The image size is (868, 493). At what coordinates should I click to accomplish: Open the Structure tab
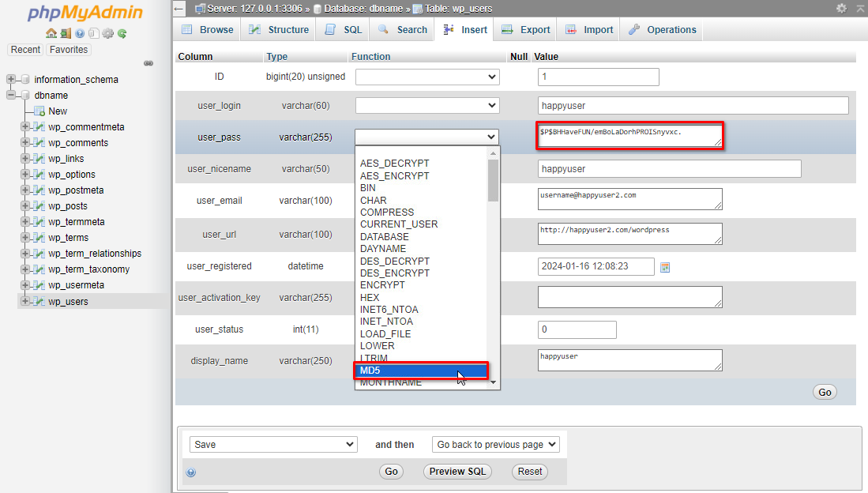click(279, 29)
